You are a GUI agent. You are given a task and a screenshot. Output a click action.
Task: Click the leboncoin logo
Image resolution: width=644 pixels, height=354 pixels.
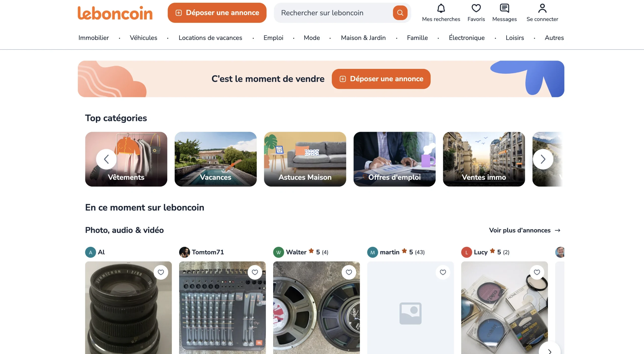(115, 13)
